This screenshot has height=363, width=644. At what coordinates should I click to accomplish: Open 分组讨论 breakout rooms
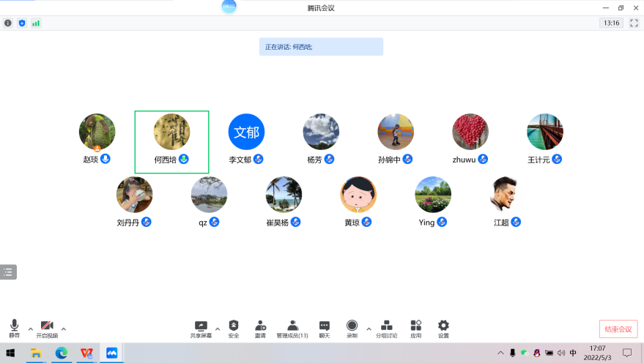point(387,328)
